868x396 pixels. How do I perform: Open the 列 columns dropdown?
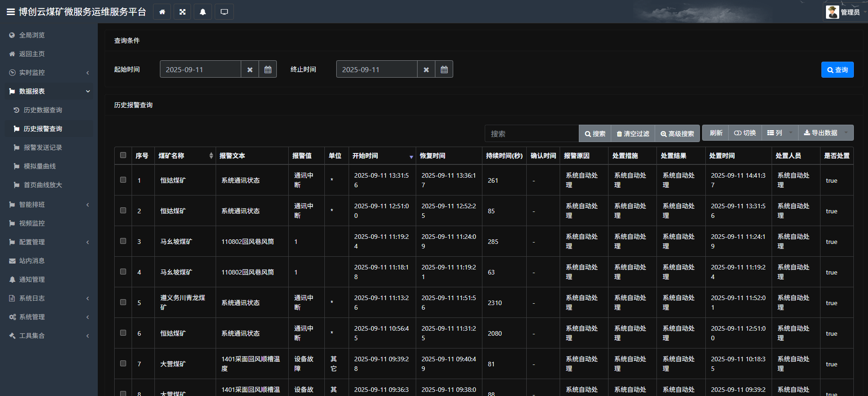pos(779,133)
